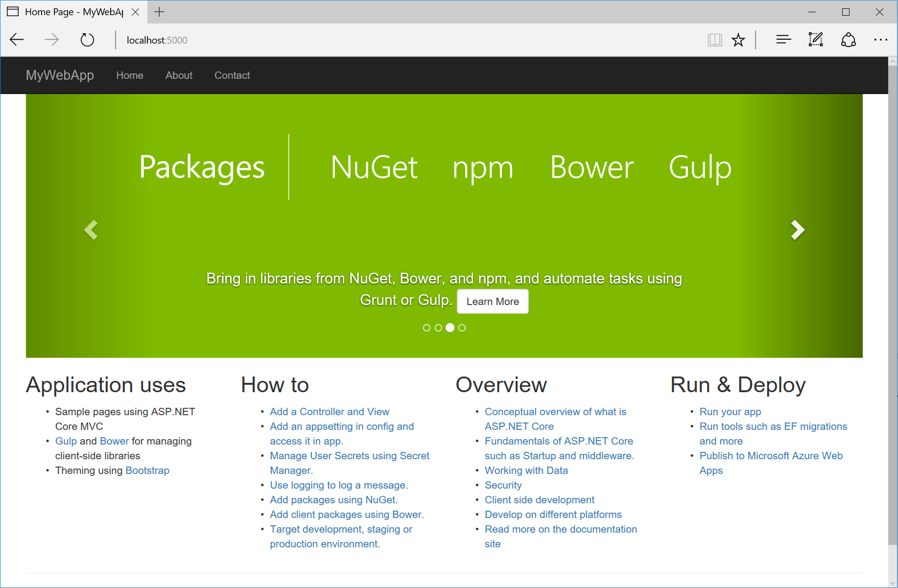898x588 pixels.
Task: Open the Contact nav menu item
Action: (232, 75)
